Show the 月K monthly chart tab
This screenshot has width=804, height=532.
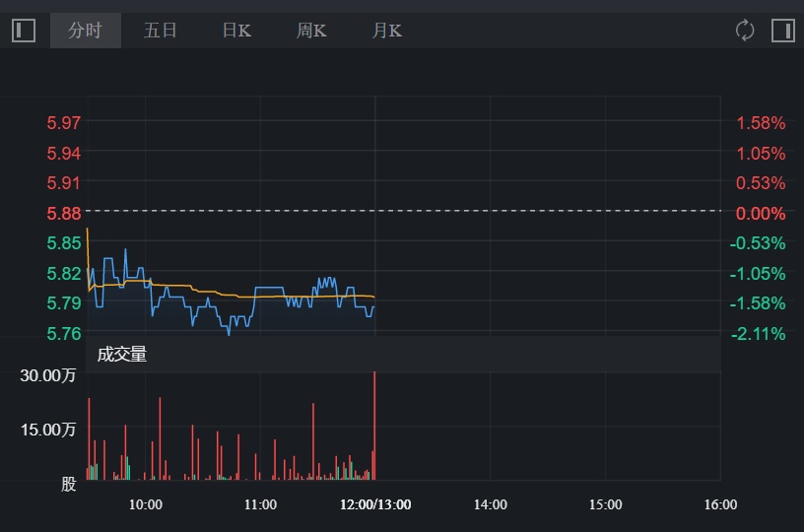pos(387,31)
